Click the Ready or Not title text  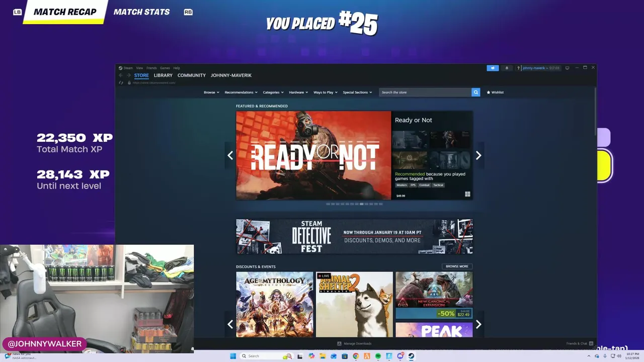[x=413, y=120]
